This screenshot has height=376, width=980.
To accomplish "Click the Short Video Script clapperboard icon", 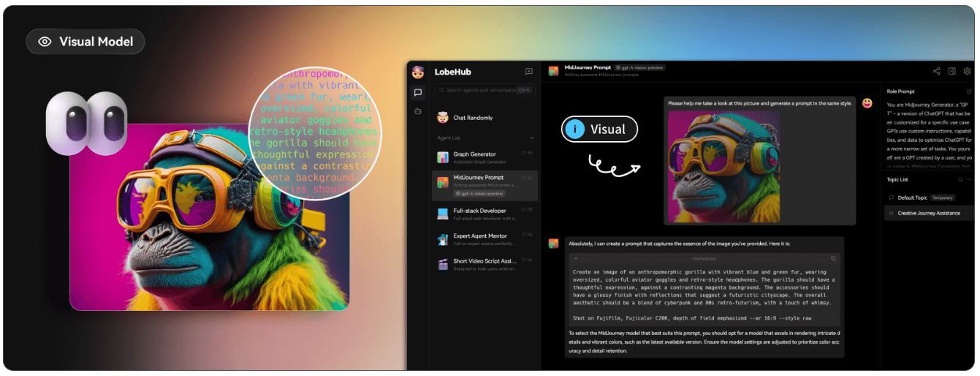I will pyautogui.click(x=442, y=264).
